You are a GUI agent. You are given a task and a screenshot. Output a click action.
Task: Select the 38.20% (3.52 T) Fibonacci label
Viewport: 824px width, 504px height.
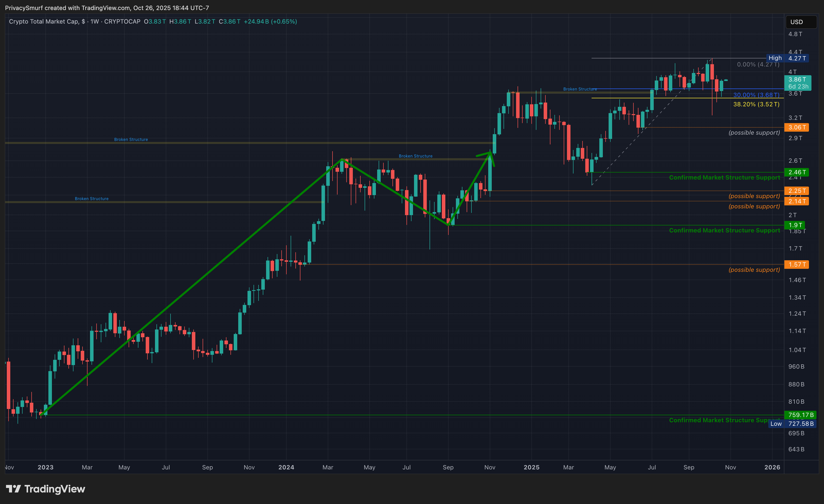(756, 104)
